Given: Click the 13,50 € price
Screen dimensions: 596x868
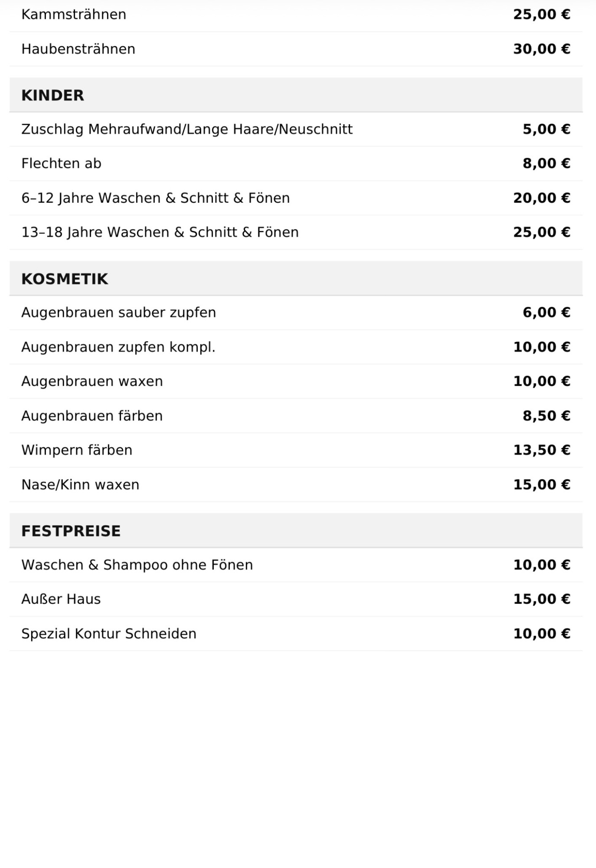Looking at the screenshot, I should (541, 450).
